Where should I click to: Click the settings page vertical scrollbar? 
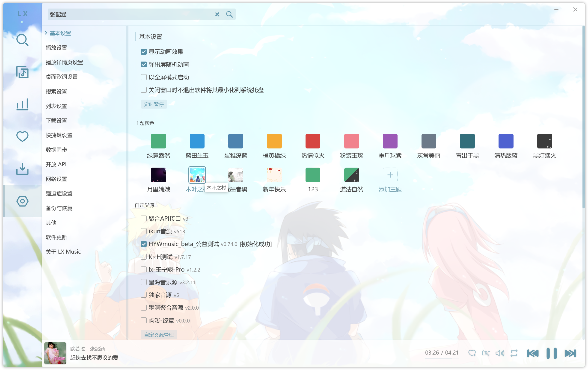click(583, 117)
